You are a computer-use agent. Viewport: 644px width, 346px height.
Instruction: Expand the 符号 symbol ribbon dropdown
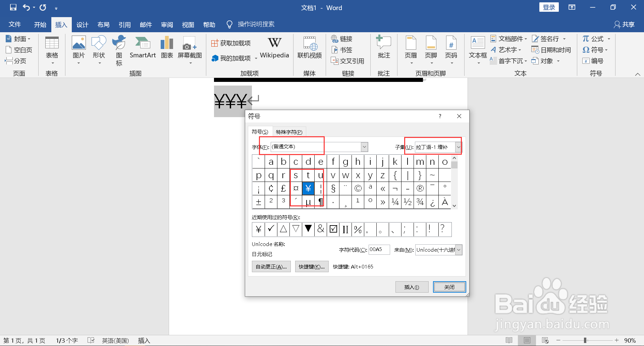606,50
